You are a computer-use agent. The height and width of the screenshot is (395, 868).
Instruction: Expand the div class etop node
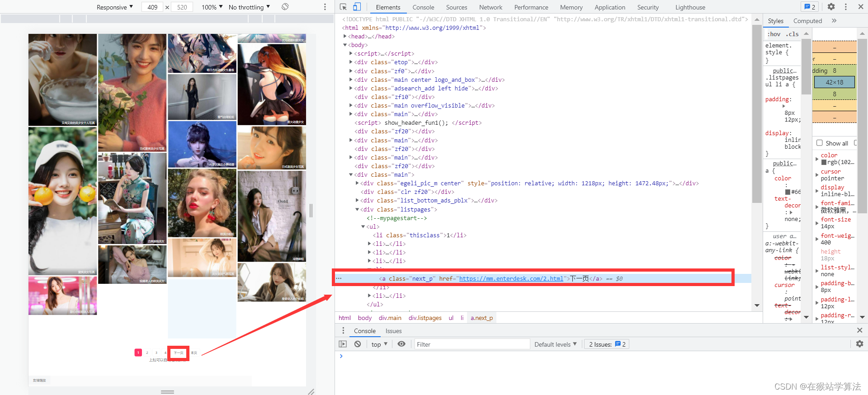coord(351,62)
